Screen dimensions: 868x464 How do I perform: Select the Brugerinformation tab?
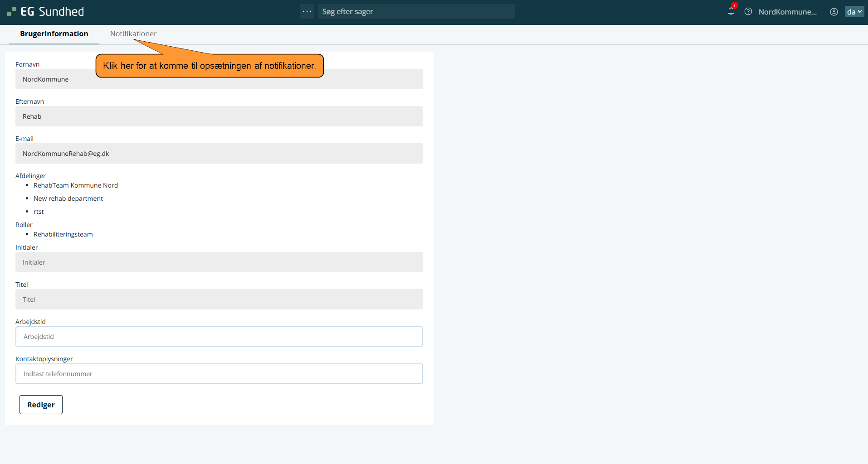tap(54, 34)
